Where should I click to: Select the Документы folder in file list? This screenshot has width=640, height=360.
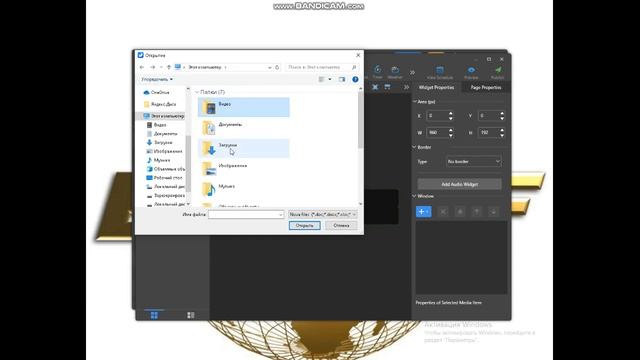[244, 127]
